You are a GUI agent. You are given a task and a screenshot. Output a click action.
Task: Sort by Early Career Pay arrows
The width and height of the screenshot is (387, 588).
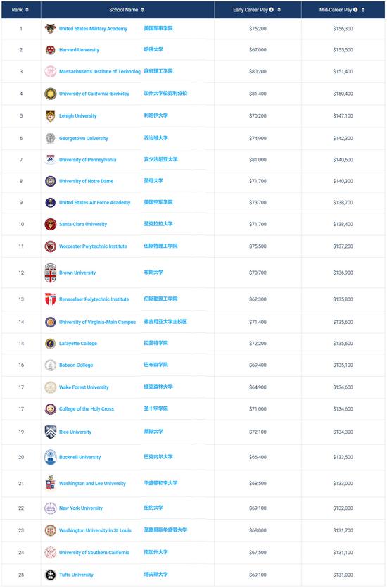279,10
